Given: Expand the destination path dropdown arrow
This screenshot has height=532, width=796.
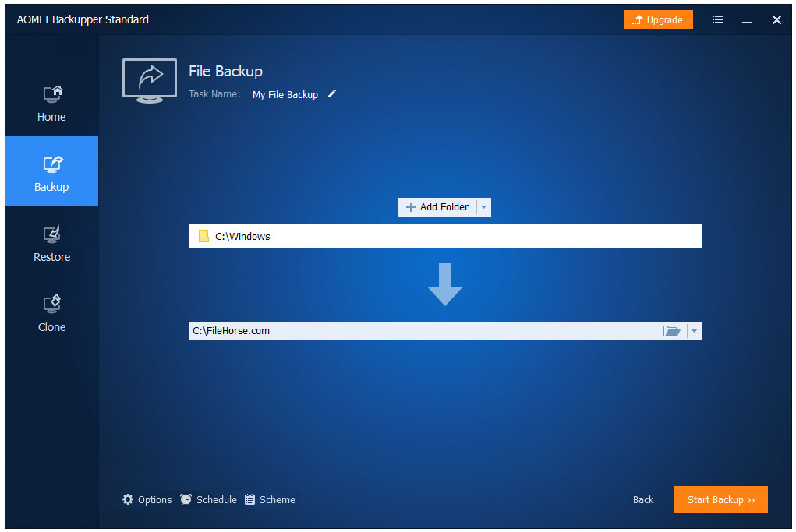Looking at the screenshot, I should coord(694,331).
